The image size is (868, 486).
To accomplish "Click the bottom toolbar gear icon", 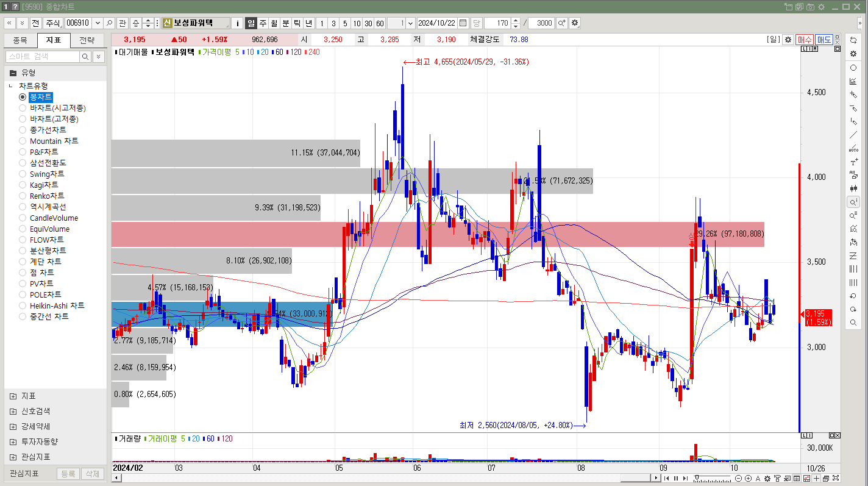I will (767, 479).
